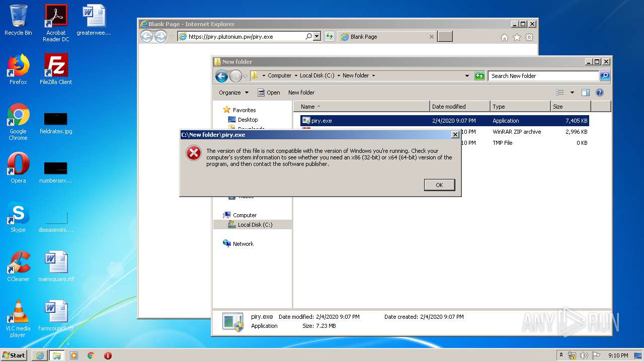Open recent pages dropdown in Explorer

pos(246,76)
